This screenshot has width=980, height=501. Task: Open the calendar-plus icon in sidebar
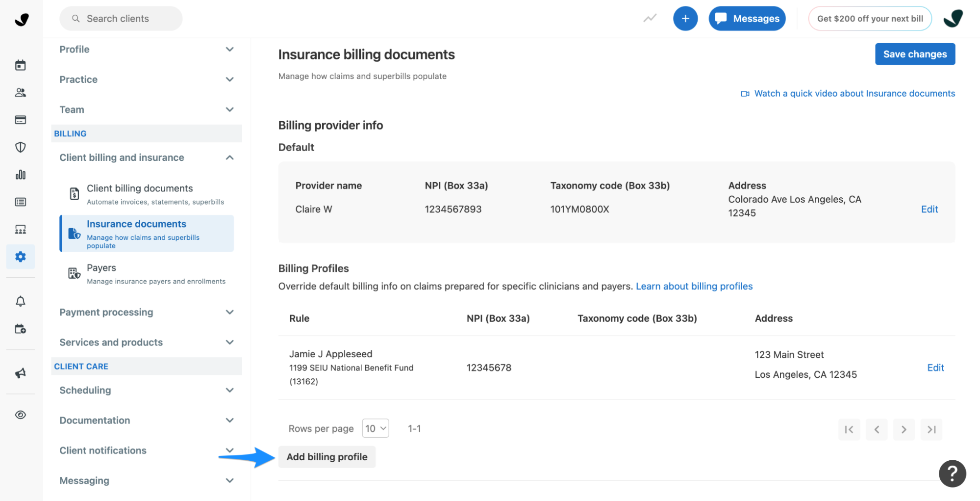tap(20, 329)
